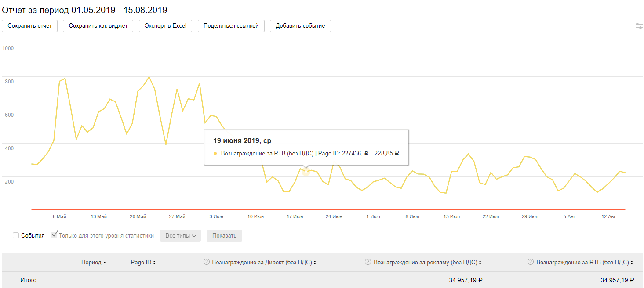The image size is (644, 288).
Task: Export the report via Экспорт в Excel
Action: click(x=165, y=26)
